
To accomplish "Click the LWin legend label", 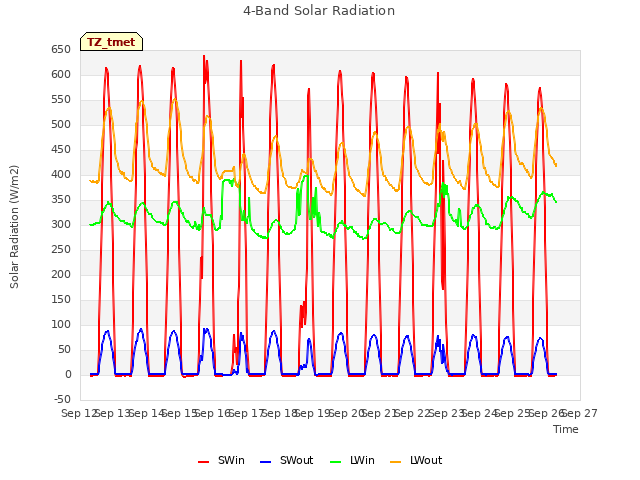I will [x=362, y=460].
